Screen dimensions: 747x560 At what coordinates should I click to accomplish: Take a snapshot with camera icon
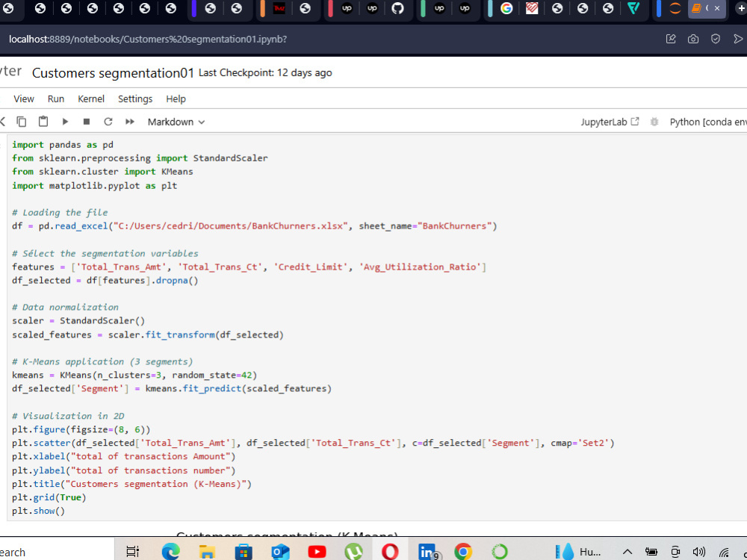pyautogui.click(x=693, y=39)
